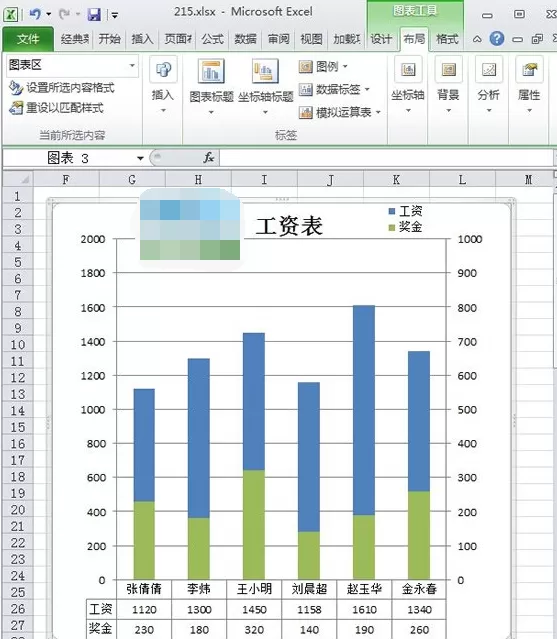557x639 pixels.
Task: Switch to the 设计 chart tab
Action: (x=381, y=39)
